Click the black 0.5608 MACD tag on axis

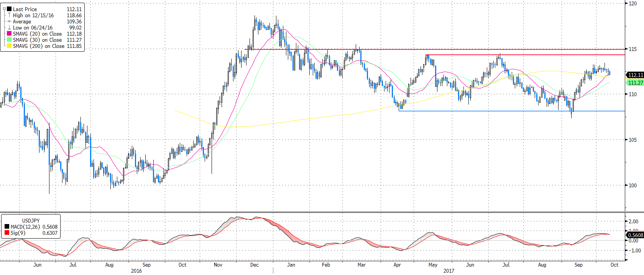[635, 235]
